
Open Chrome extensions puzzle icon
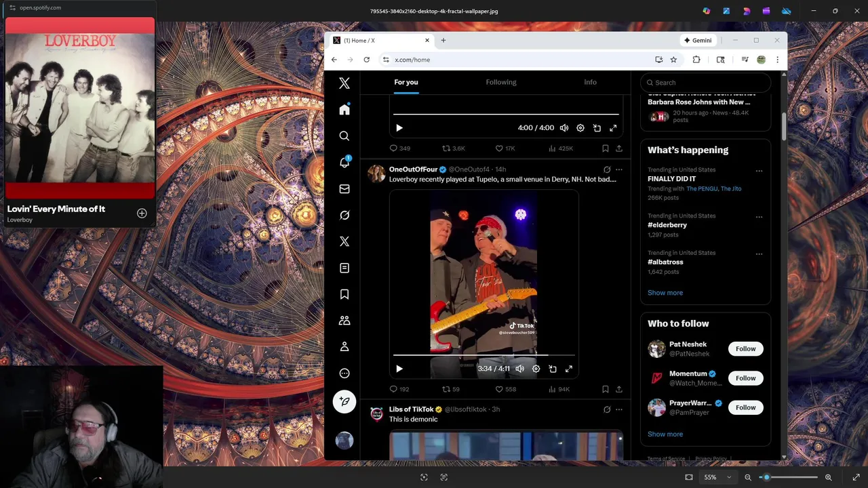(x=696, y=60)
